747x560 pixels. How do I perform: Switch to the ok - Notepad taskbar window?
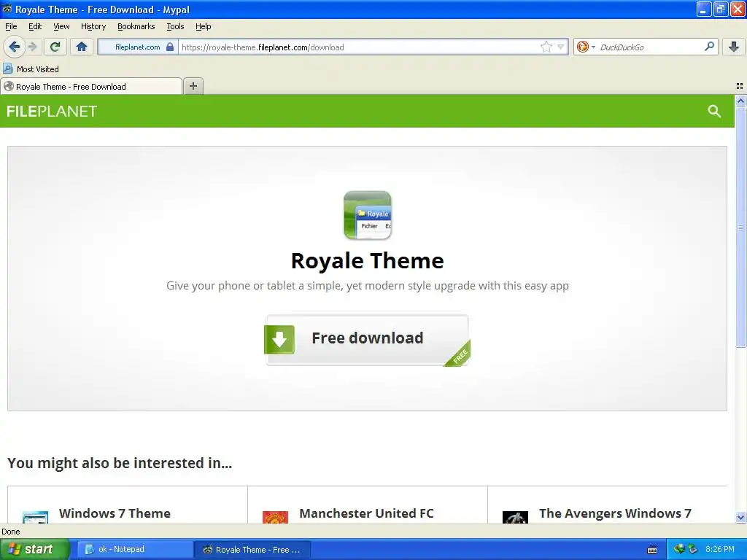coord(134,549)
